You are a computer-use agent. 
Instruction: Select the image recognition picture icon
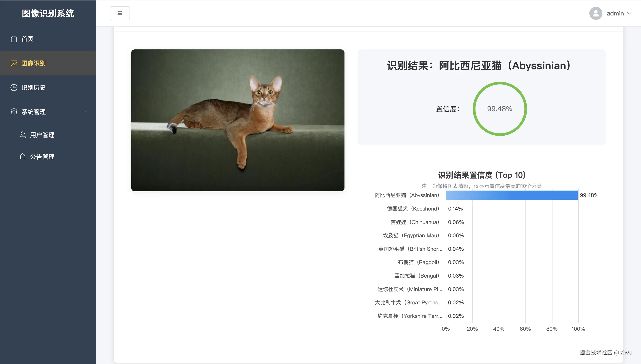click(14, 63)
